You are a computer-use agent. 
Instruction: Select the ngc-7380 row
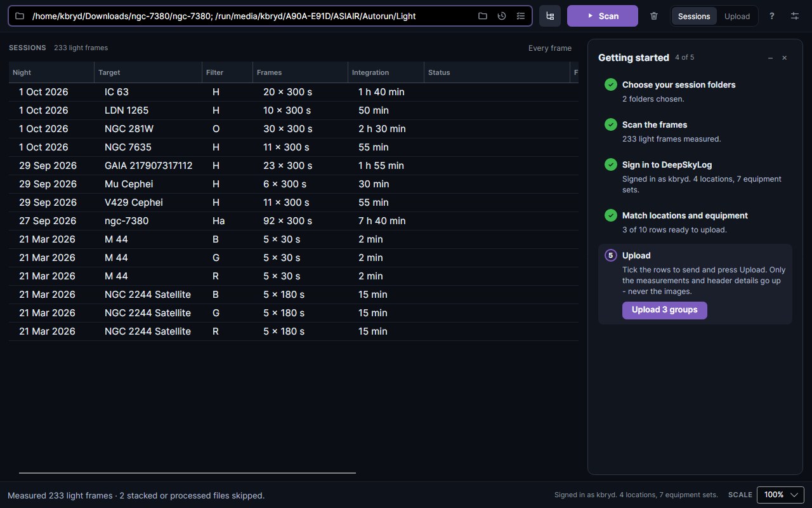[x=294, y=221]
